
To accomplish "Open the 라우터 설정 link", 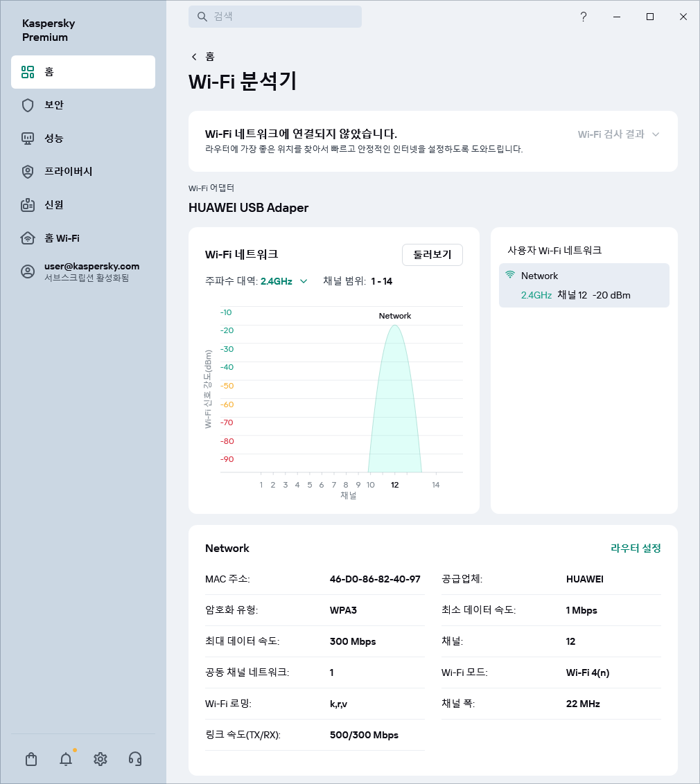I will [635, 548].
